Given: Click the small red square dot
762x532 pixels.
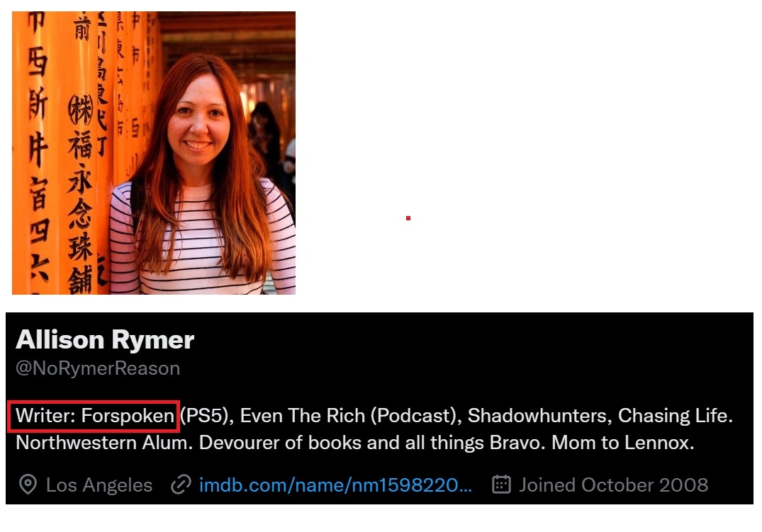Looking at the screenshot, I should (408, 218).
